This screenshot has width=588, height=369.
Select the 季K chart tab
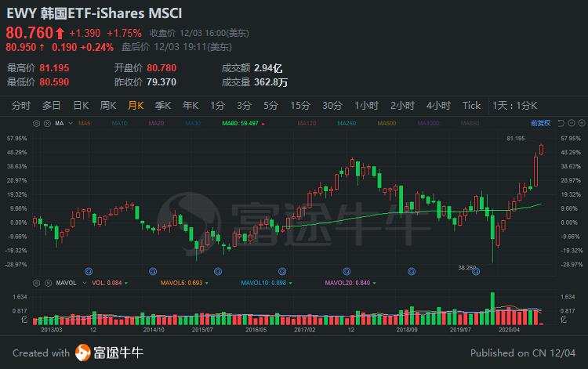163,106
